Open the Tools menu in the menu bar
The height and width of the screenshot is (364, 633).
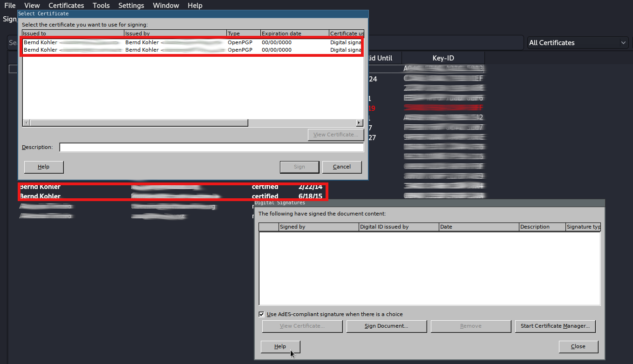point(101,6)
